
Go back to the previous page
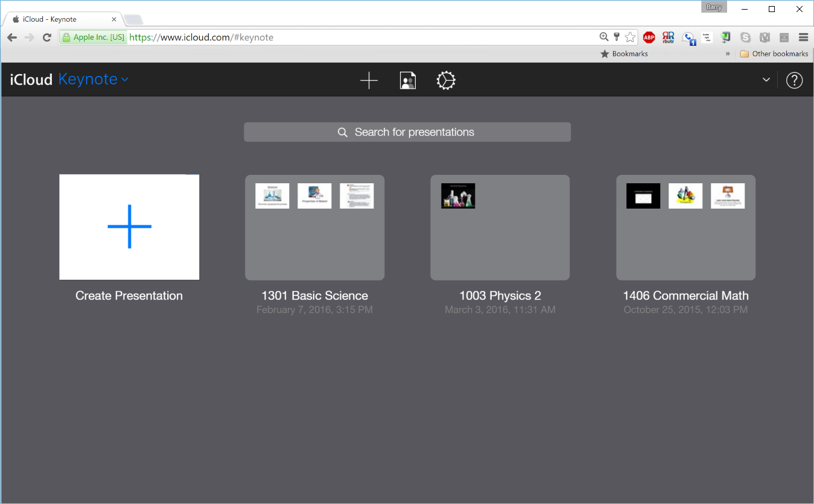(12, 37)
